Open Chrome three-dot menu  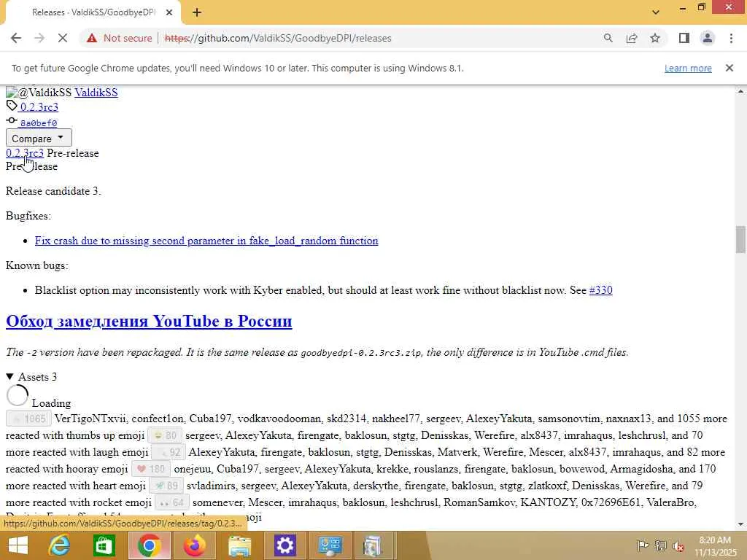731,38
